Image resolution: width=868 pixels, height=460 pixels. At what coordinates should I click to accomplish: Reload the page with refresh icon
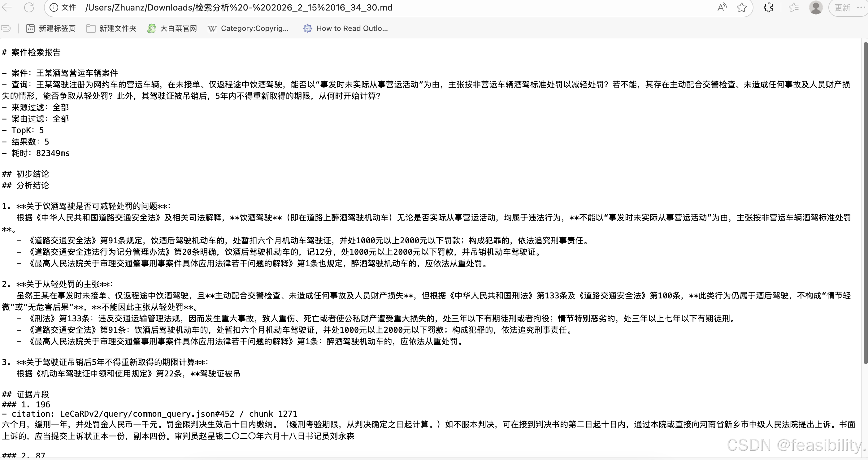(x=29, y=7)
